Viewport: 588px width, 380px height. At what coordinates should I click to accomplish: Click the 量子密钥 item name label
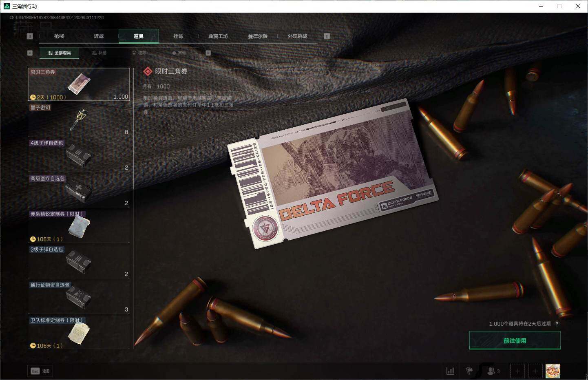(40, 108)
